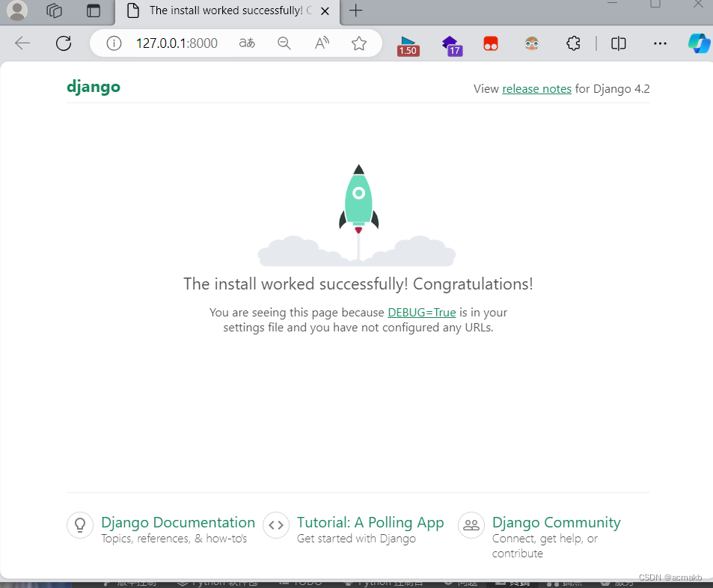Toggle split screen view
Viewport: 713px width, 588px height.
(619, 43)
